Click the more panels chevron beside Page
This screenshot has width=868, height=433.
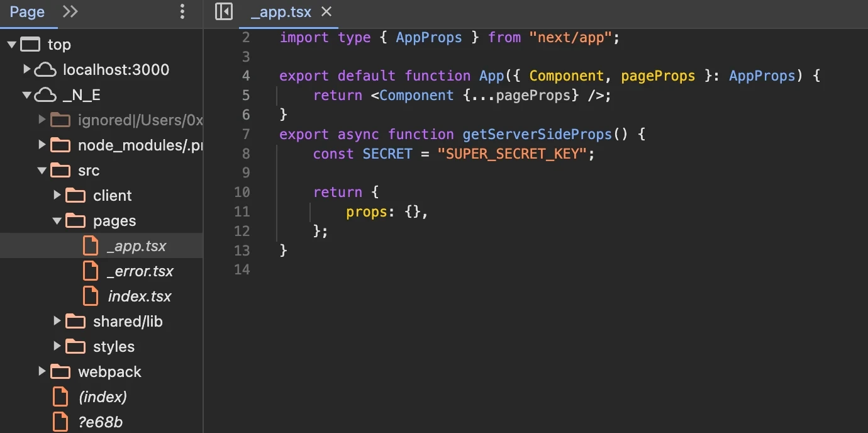[70, 11]
